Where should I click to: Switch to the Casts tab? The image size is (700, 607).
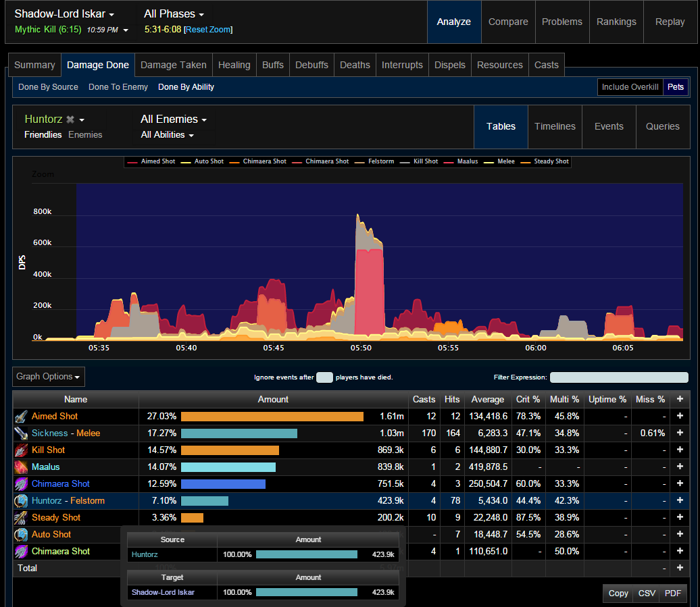547,65
